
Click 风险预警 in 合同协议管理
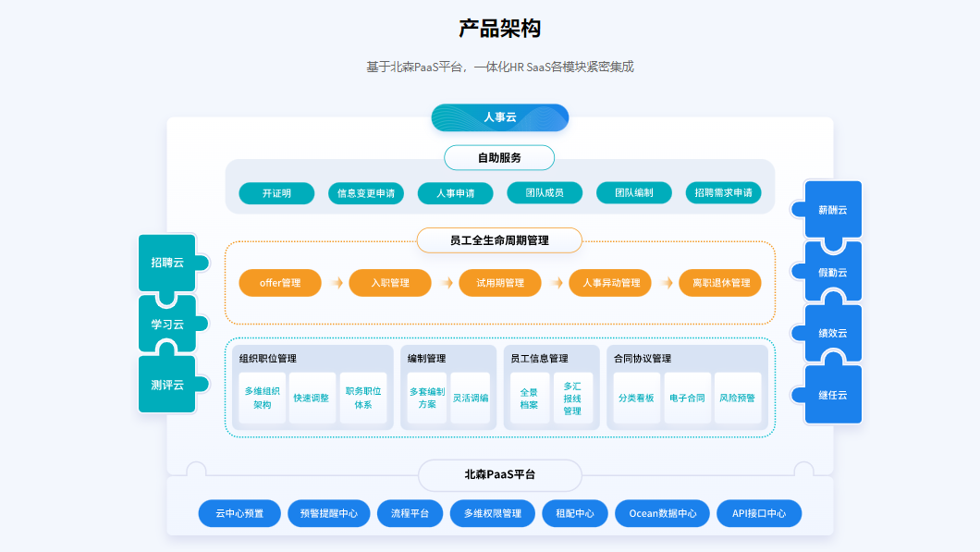click(x=739, y=399)
